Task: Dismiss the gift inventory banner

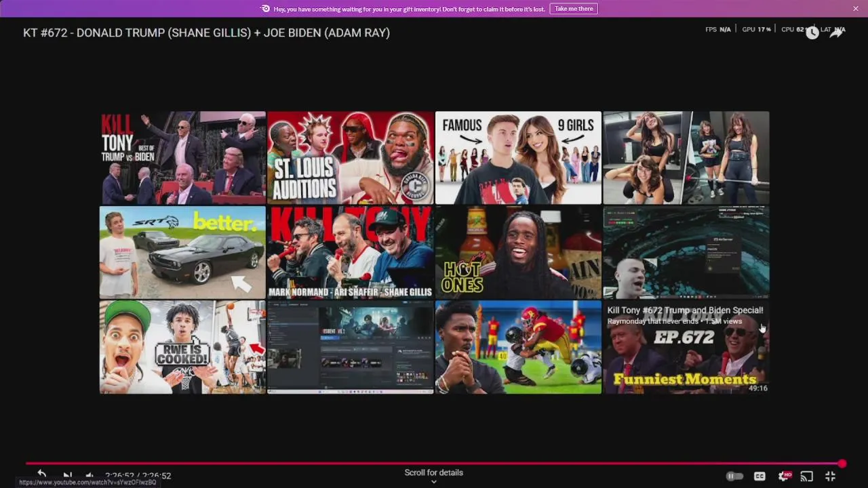Action: pyautogui.click(x=856, y=9)
